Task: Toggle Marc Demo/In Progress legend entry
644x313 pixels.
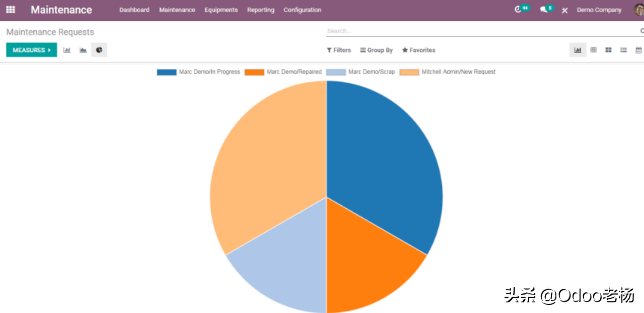Action: (198, 72)
